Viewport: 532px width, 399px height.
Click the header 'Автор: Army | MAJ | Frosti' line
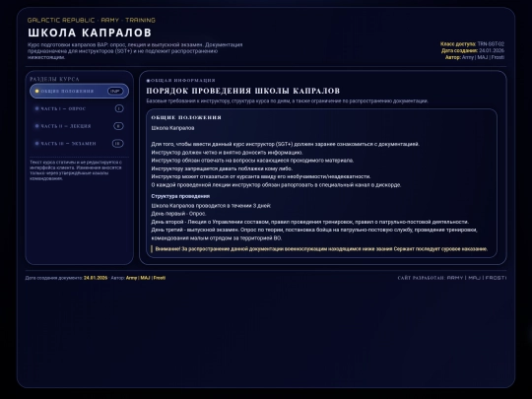pyautogui.click(x=475, y=57)
